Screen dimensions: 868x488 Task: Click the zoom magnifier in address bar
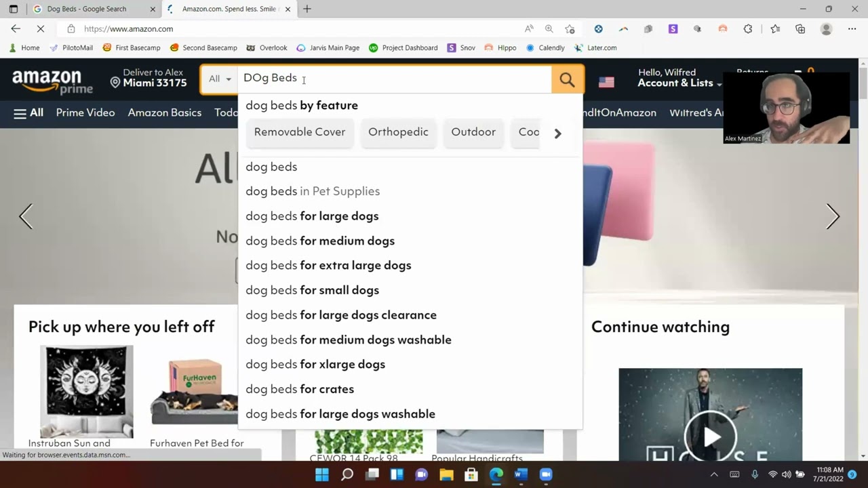549,29
